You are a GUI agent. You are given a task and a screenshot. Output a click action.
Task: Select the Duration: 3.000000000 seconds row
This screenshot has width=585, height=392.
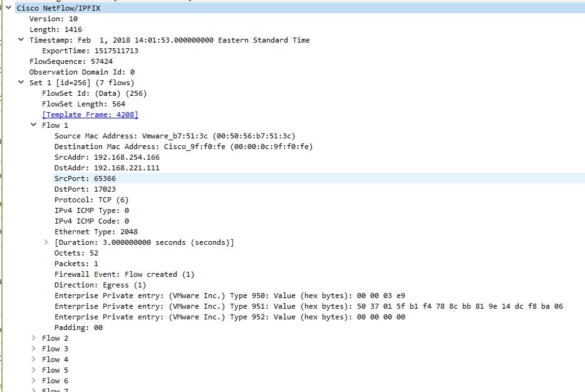tap(144, 242)
